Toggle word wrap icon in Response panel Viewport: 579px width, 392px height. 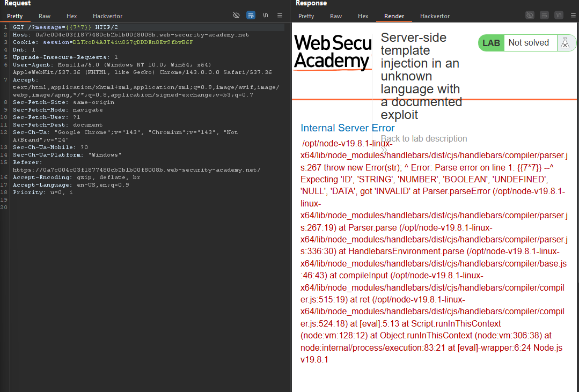pyautogui.click(x=544, y=15)
